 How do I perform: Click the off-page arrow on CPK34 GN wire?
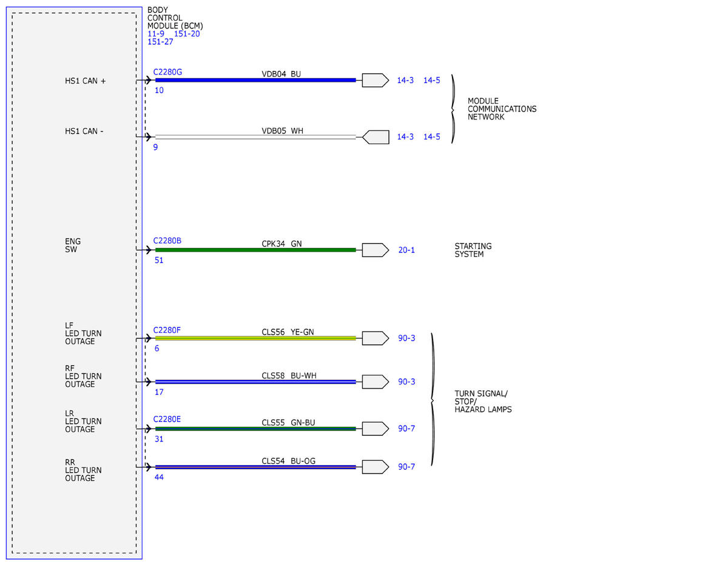coord(376,250)
